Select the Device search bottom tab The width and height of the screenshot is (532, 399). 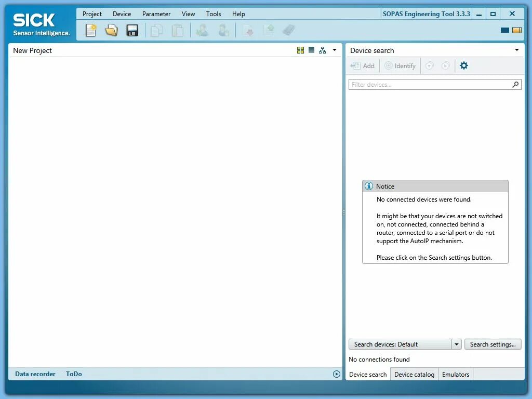(368, 374)
